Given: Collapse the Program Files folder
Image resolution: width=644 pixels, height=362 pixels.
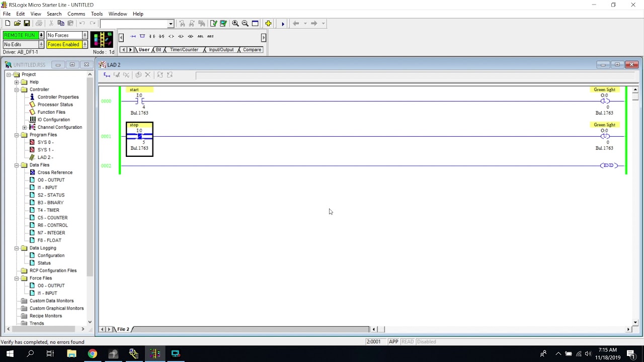Looking at the screenshot, I should click(17, 135).
